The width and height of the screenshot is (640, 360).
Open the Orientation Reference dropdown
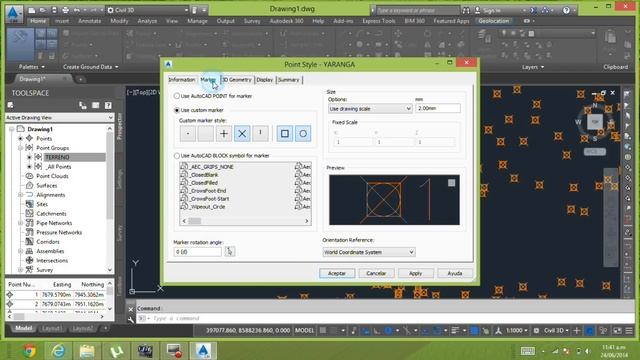pos(369,252)
